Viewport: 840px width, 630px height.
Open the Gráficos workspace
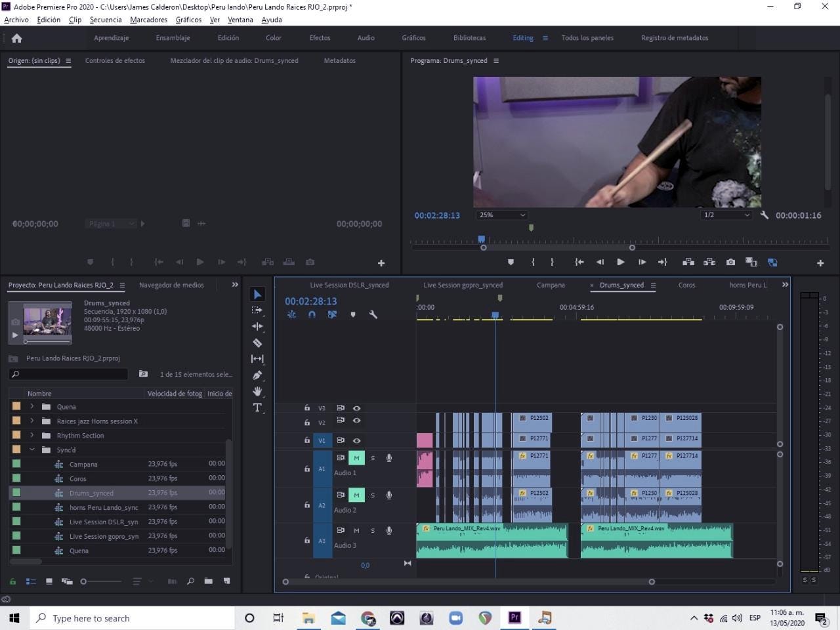413,38
